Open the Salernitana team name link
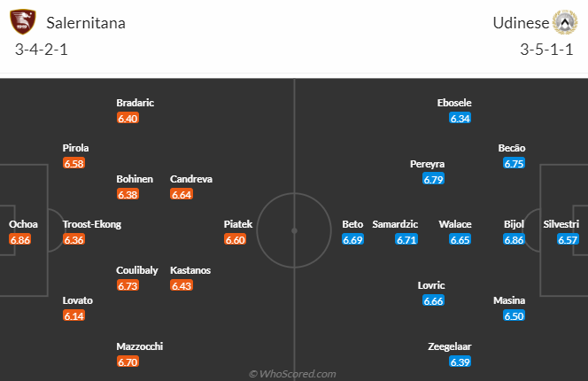This screenshot has width=588, height=381. (x=86, y=23)
